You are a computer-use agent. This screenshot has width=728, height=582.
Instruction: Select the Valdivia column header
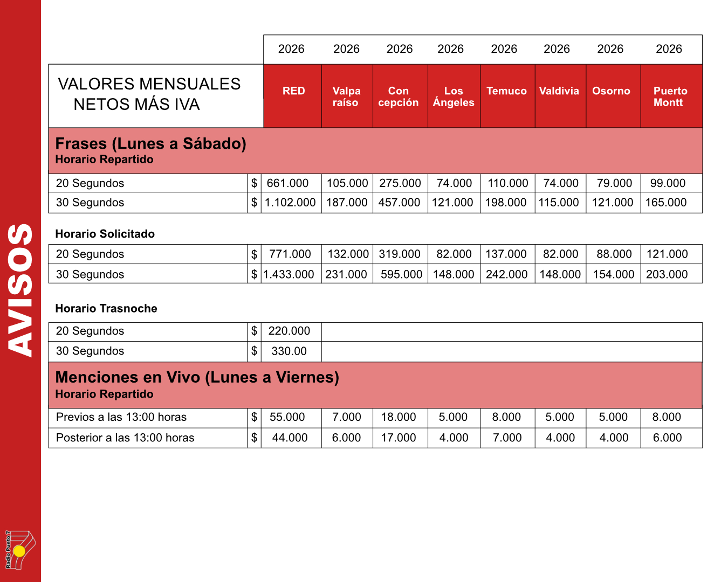click(560, 96)
